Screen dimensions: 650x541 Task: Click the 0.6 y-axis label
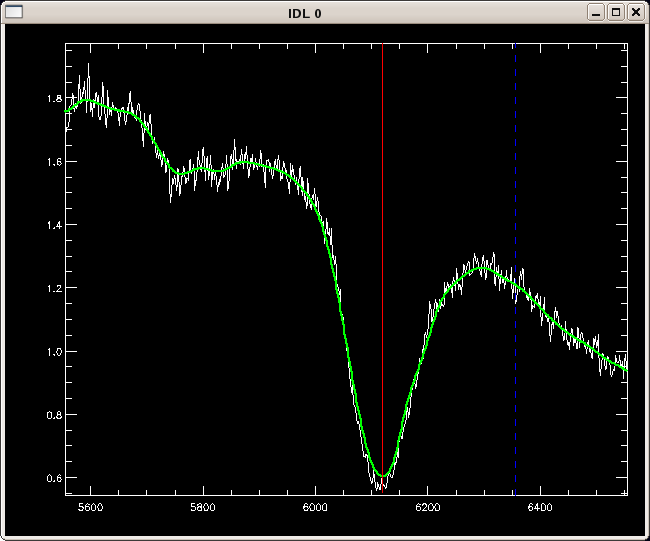click(54, 478)
